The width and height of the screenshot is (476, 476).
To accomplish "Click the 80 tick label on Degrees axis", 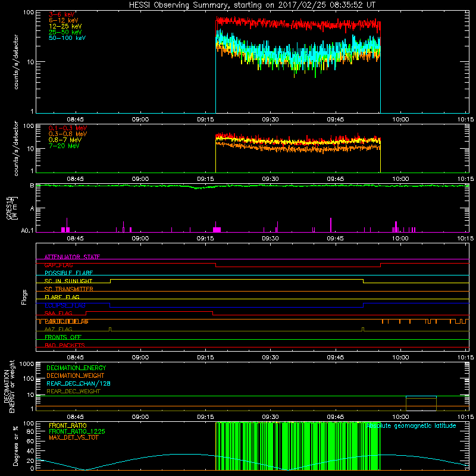I will coord(31,431).
